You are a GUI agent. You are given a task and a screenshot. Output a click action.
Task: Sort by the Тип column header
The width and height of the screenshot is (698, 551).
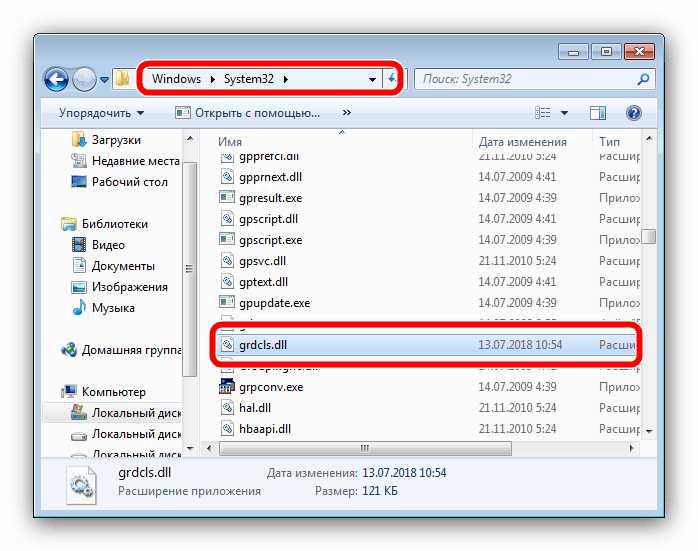609,142
